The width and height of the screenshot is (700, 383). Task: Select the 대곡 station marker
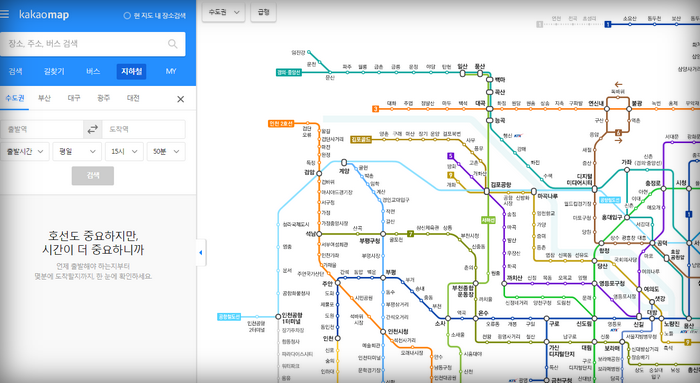coord(490,108)
